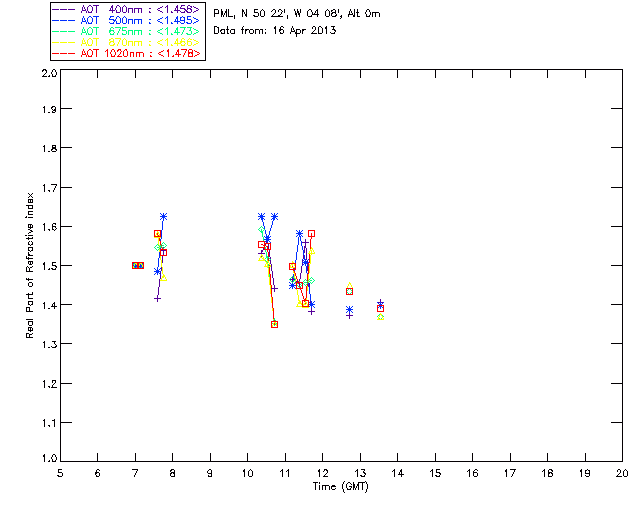Viewport: 640px width, 512px height.
Task: Select the time axis label 20
Action: click(622, 473)
